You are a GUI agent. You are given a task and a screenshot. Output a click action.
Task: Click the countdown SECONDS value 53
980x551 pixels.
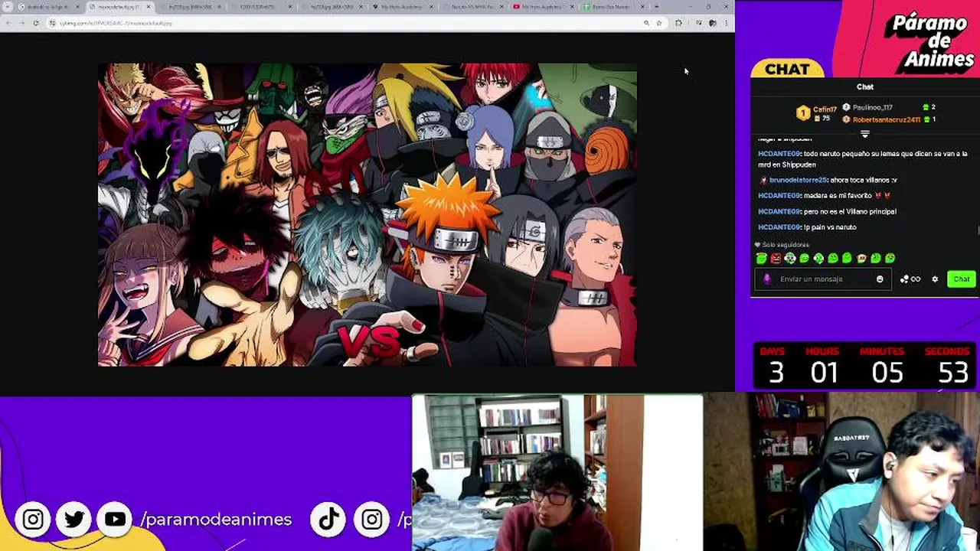tap(953, 373)
